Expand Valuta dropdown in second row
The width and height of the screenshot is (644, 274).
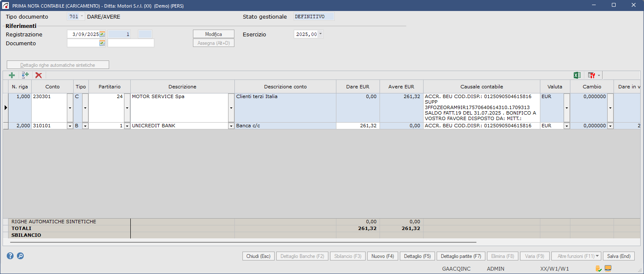(567, 126)
